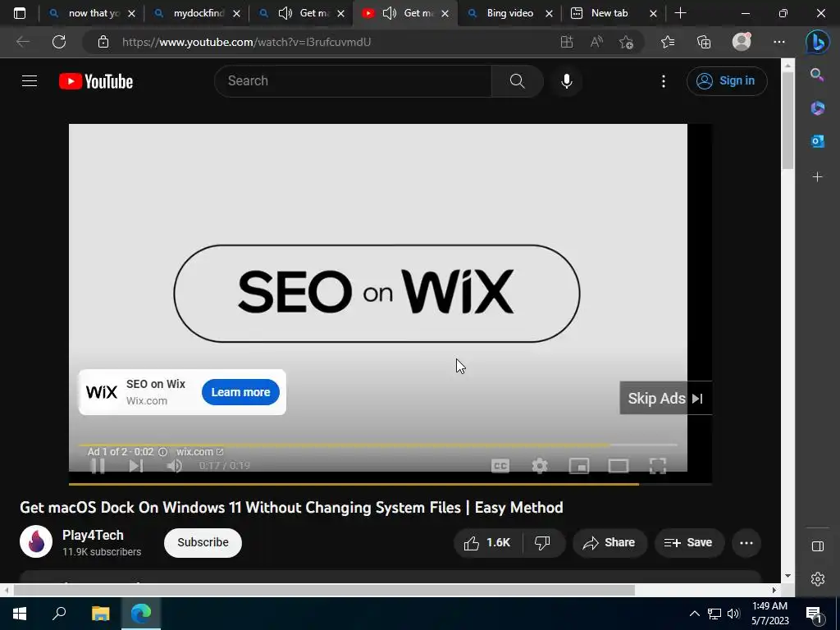Open notification center in taskbar

tap(815, 614)
